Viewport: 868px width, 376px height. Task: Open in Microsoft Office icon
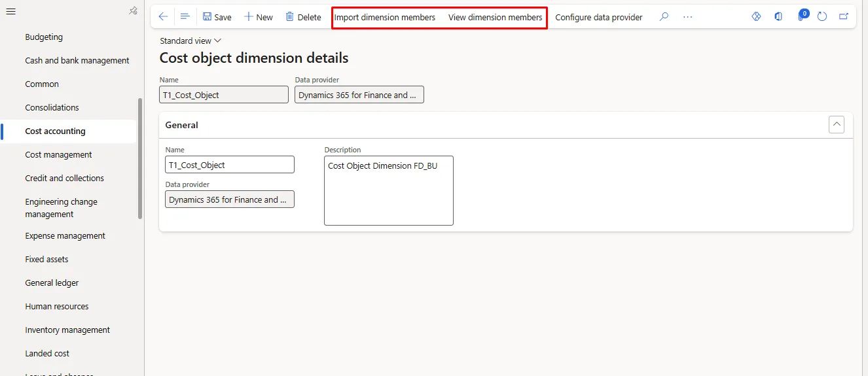click(x=778, y=17)
